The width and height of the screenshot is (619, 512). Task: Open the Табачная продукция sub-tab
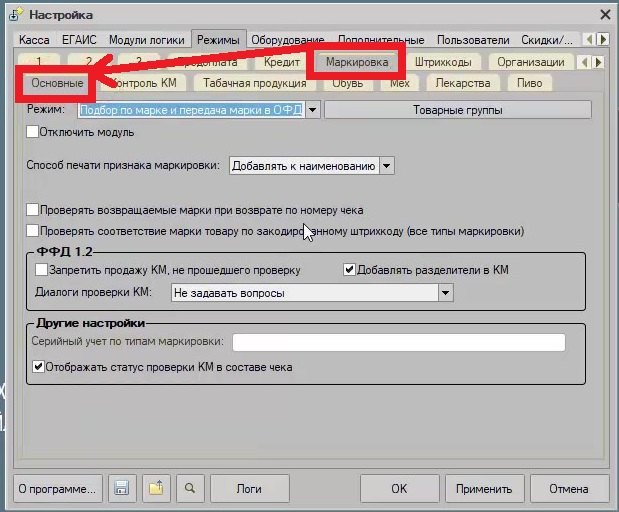255,83
